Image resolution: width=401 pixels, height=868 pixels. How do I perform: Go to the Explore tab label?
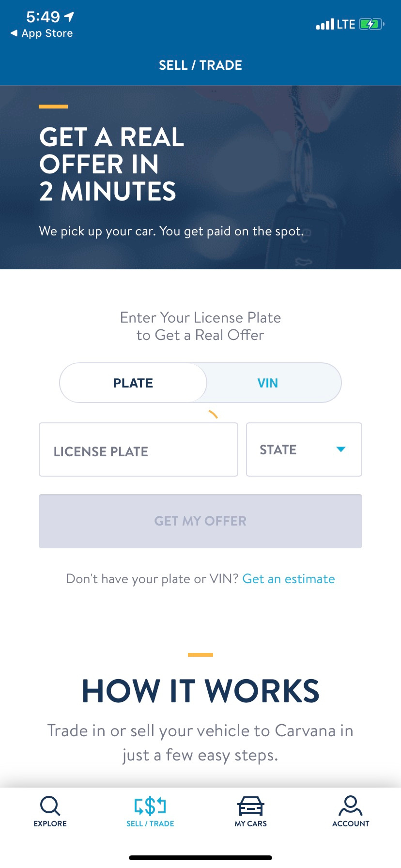[x=50, y=823]
